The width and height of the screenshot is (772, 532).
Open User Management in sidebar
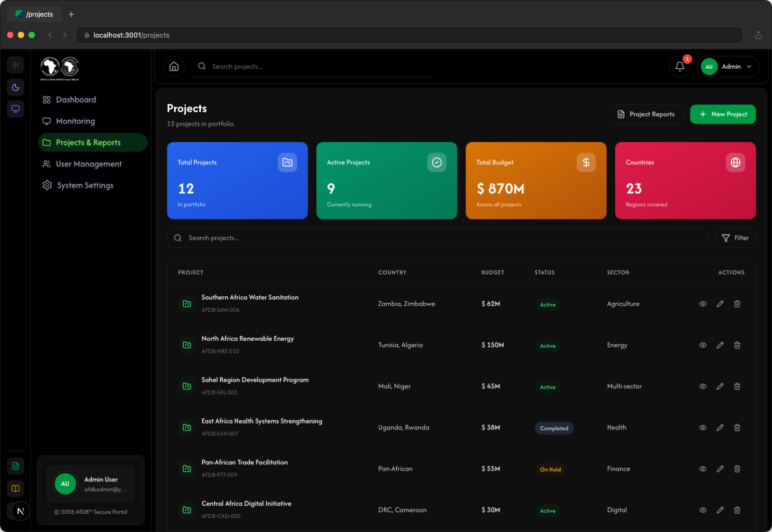pyautogui.click(x=92, y=164)
